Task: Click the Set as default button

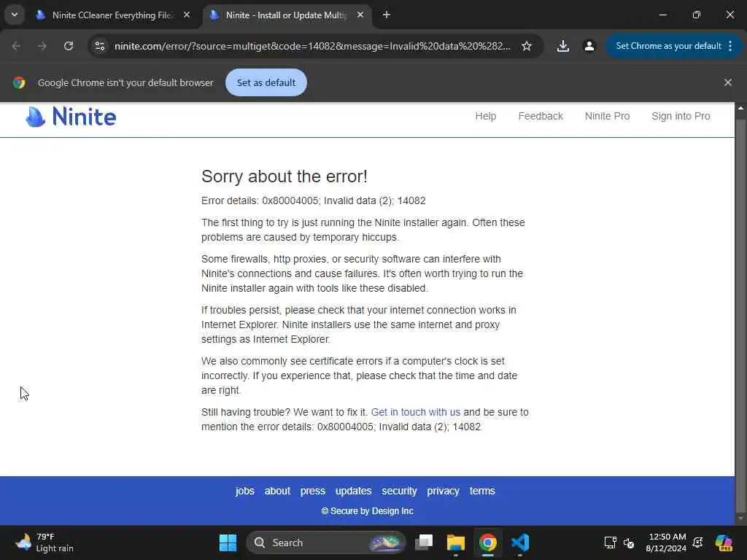Action: coord(266,82)
